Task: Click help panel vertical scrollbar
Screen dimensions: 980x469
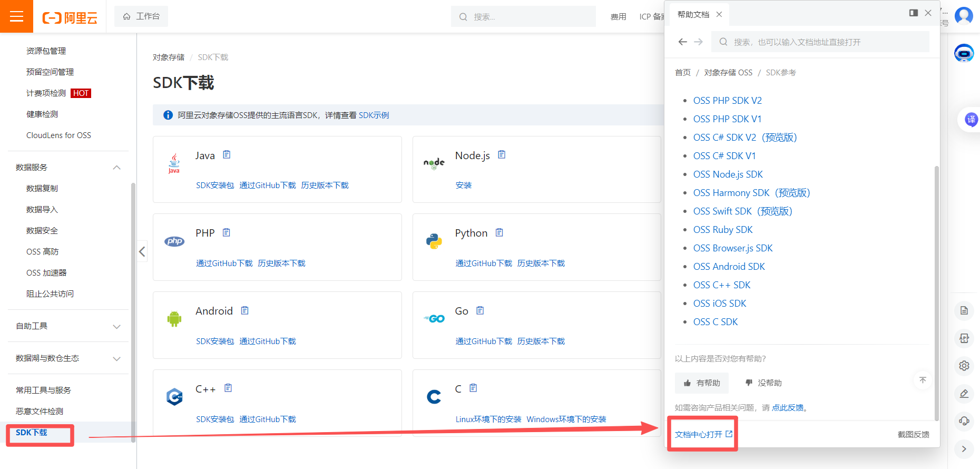Action: point(936,294)
